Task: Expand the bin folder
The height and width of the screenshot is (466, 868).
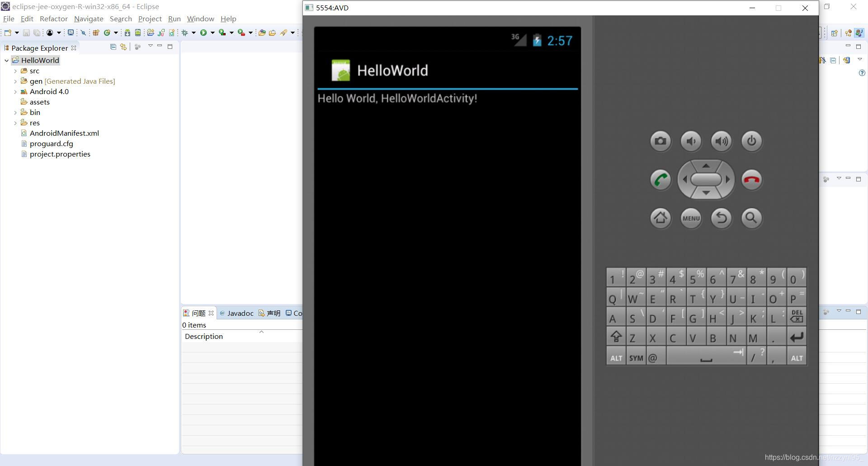Action: 15,113
